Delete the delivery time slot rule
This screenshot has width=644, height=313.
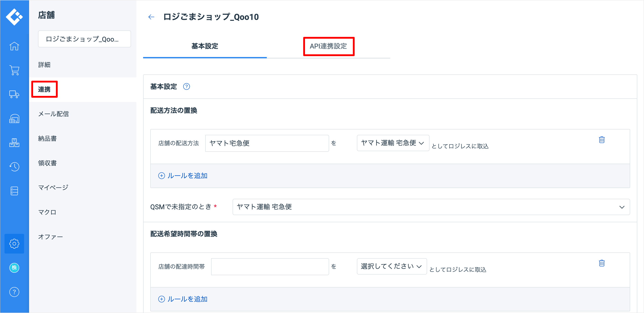[x=602, y=263]
